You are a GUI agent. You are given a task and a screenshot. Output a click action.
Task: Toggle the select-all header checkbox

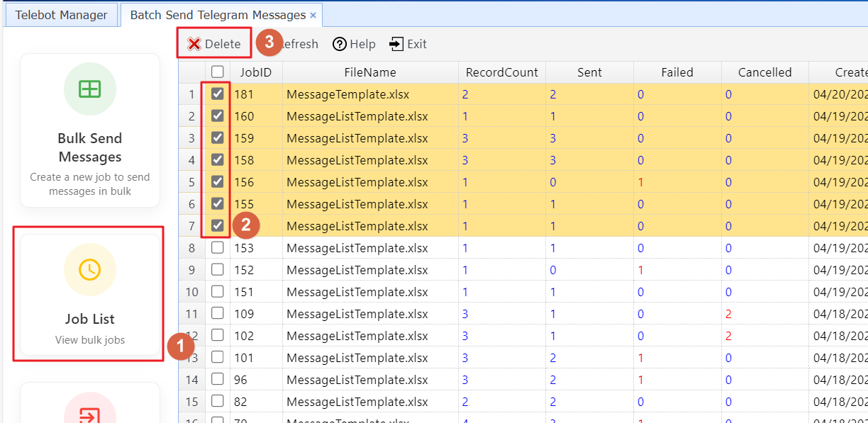(x=218, y=72)
